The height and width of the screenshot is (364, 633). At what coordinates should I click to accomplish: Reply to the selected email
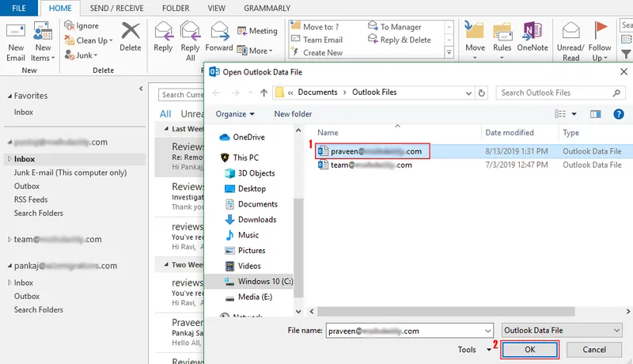click(163, 37)
